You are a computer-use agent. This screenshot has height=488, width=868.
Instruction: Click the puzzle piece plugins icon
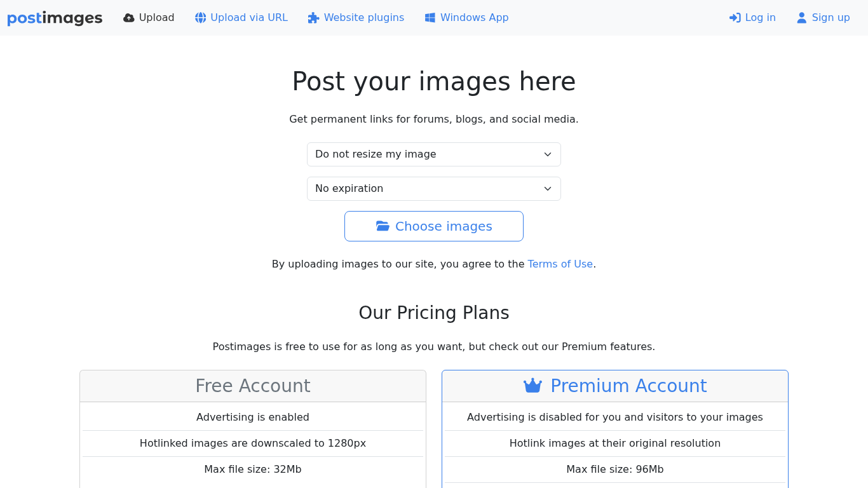coord(313,18)
